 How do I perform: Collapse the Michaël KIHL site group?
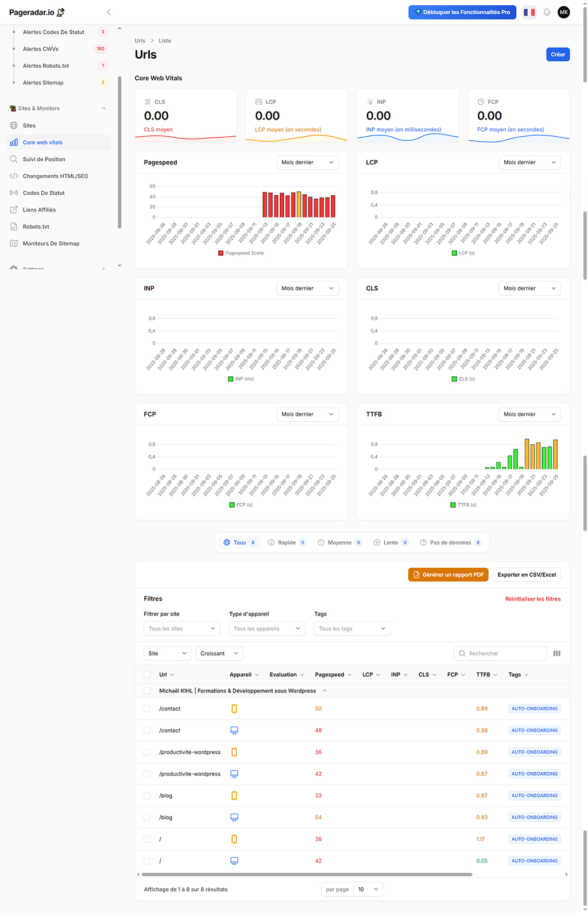pyautogui.click(x=324, y=691)
